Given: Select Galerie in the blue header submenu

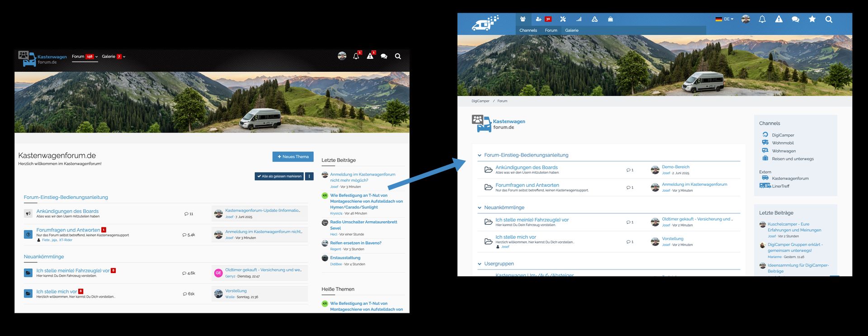Looking at the screenshot, I should pyautogui.click(x=571, y=30).
